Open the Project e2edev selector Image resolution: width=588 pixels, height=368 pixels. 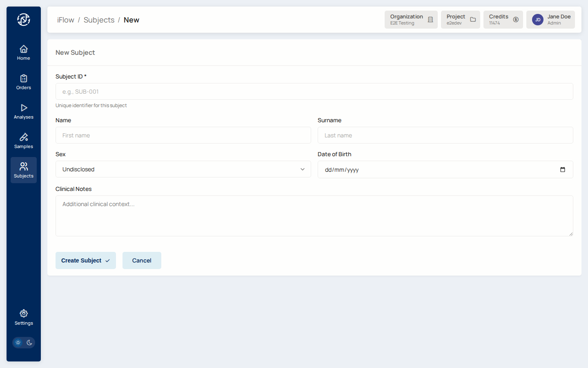460,20
